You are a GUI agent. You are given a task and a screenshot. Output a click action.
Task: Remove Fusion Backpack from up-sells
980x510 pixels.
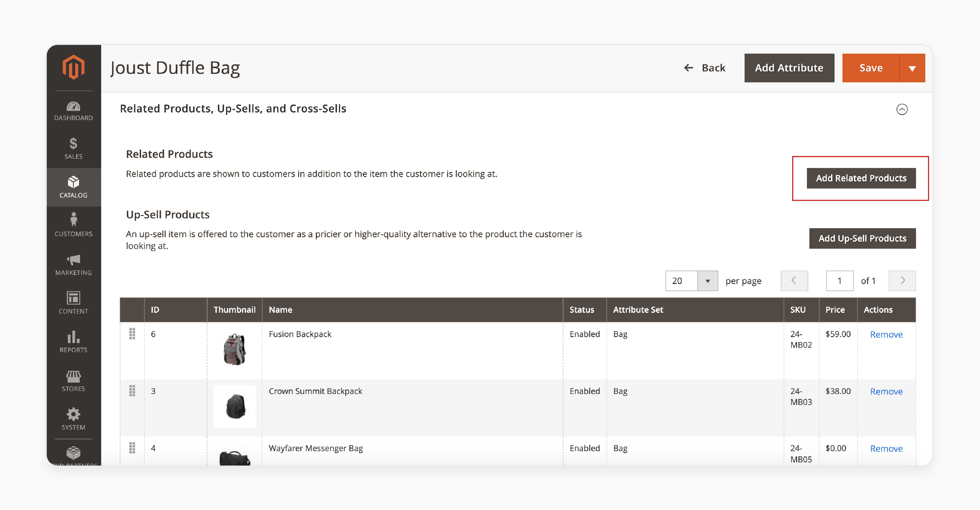[886, 335]
